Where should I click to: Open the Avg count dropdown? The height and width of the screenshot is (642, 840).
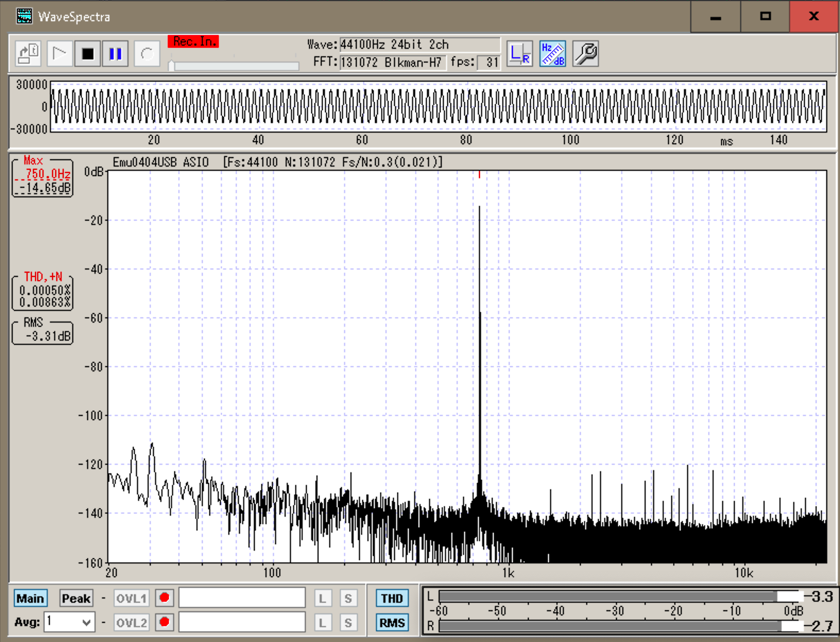pyautogui.click(x=70, y=622)
